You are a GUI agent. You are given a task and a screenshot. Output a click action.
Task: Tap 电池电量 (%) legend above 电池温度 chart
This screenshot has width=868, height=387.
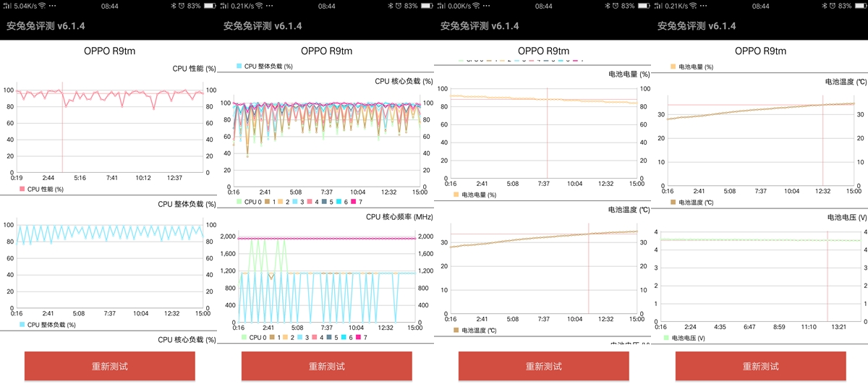click(692, 67)
